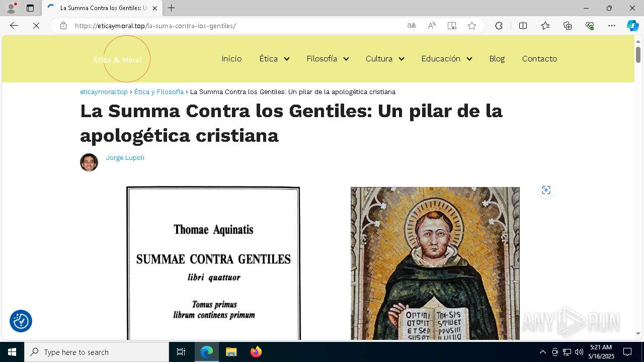Open the cookie consent preferences badge
This screenshot has height=362, width=644.
(x=21, y=321)
